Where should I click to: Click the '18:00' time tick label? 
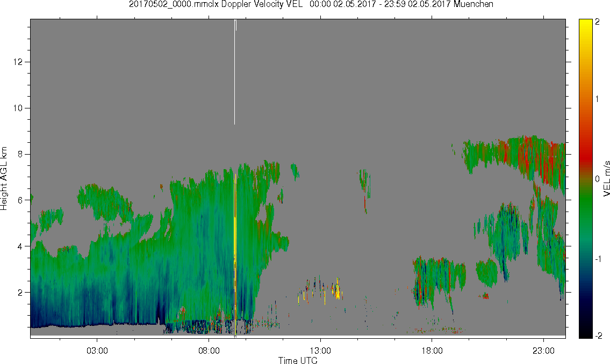coord(432,351)
